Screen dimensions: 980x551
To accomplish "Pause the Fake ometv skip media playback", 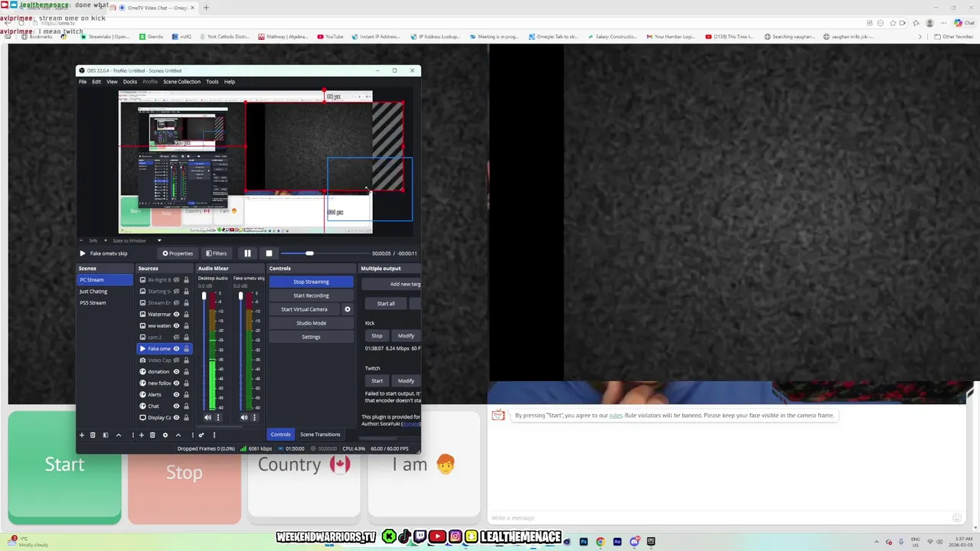I will pyautogui.click(x=247, y=253).
